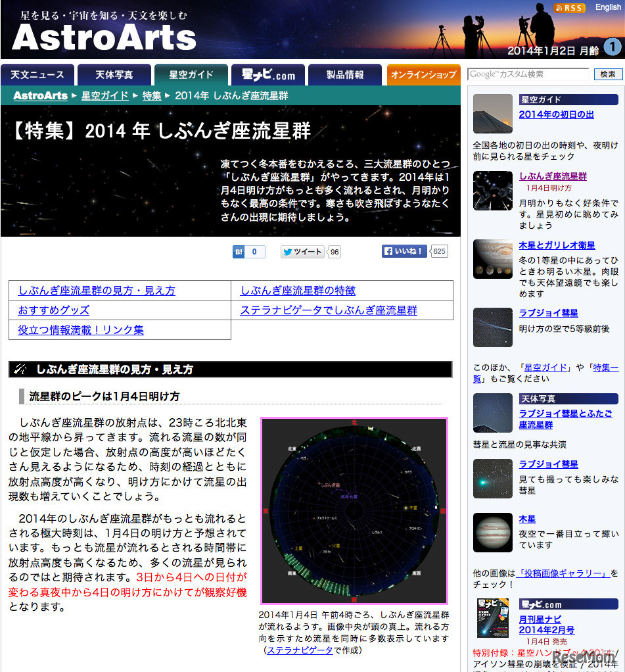Click the circled moon age indicator
Viewport: 625px width, 672px height.
point(614,49)
